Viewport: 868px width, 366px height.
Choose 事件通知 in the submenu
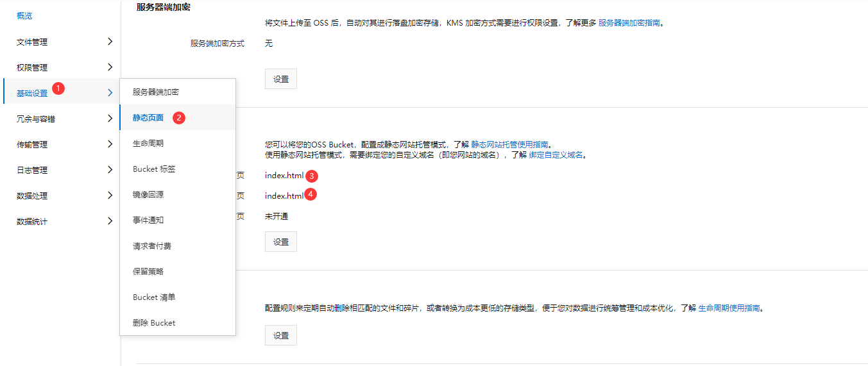coord(178,220)
